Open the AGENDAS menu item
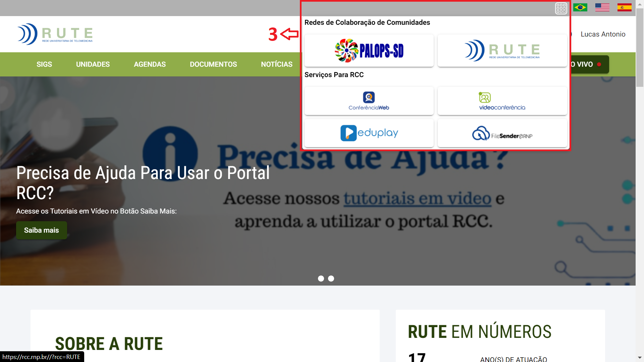 (x=150, y=64)
